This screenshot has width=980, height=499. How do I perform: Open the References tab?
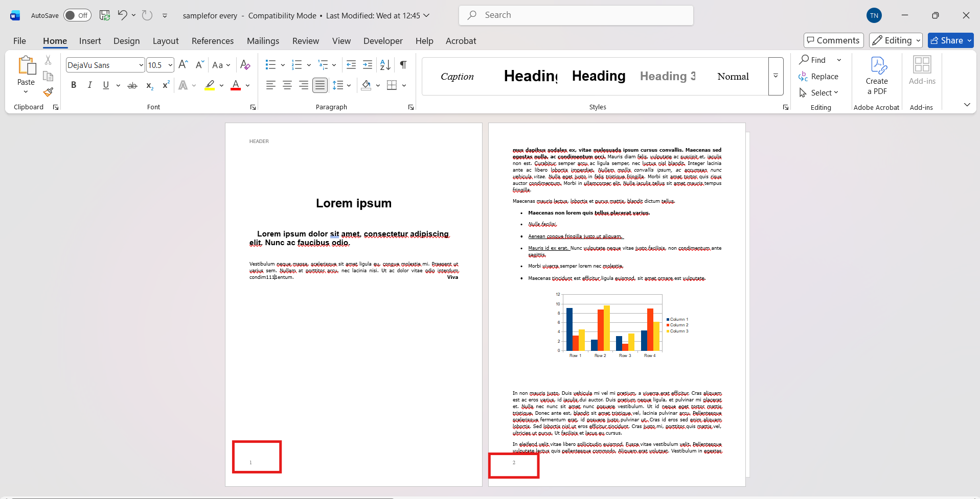coord(213,41)
